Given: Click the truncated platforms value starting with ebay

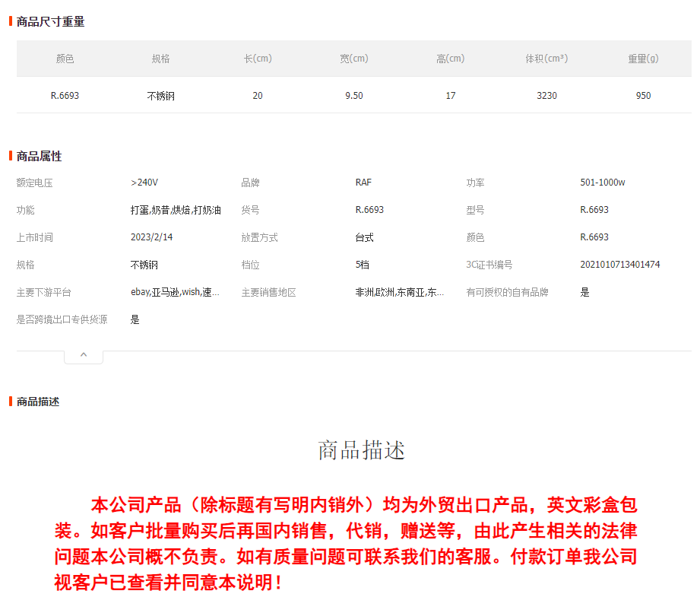Looking at the screenshot, I should click(175, 292).
